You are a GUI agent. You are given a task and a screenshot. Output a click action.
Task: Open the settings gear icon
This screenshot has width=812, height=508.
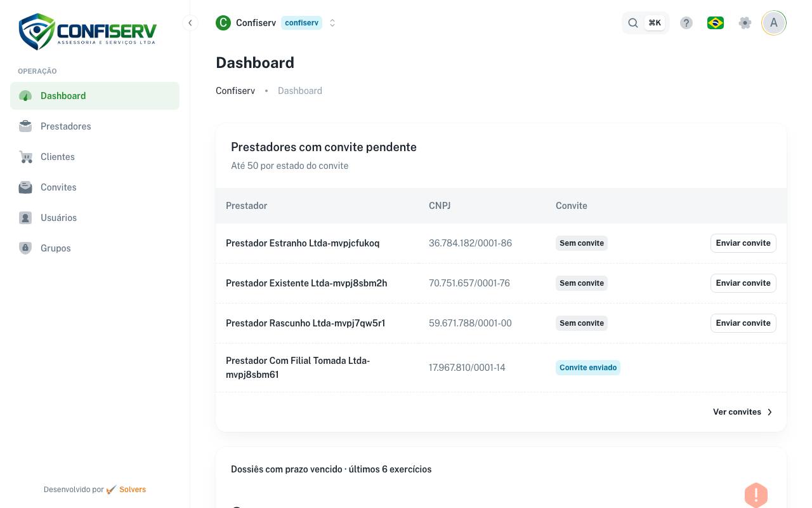click(x=745, y=23)
